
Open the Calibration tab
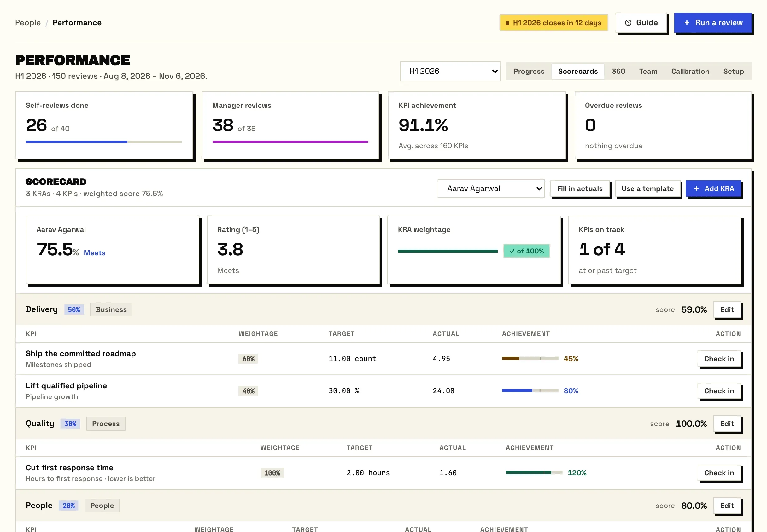[x=690, y=71]
